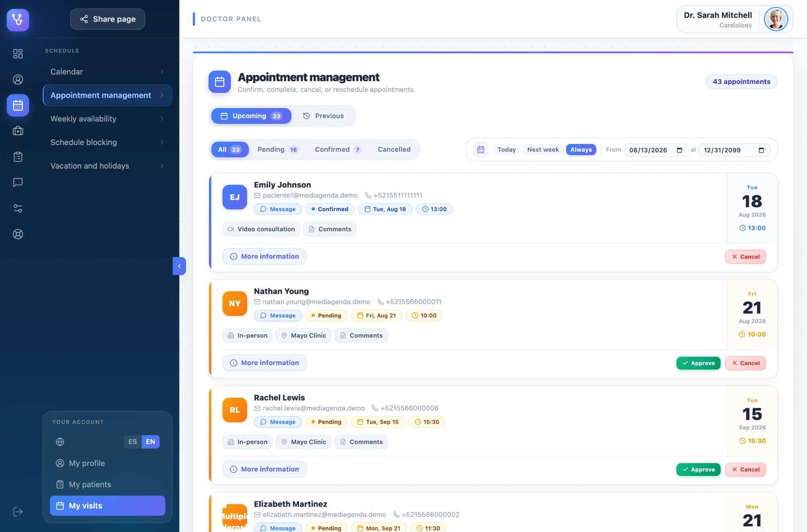The image size is (807, 532).
Task: Select the EN language toggle
Action: pyautogui.click(x=151, y=442)
